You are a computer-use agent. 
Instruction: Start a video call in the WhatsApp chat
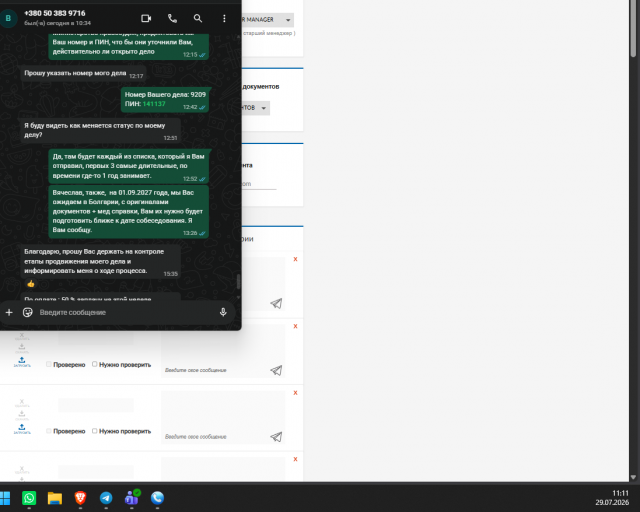pyautogui.click(x=146, y=18)
